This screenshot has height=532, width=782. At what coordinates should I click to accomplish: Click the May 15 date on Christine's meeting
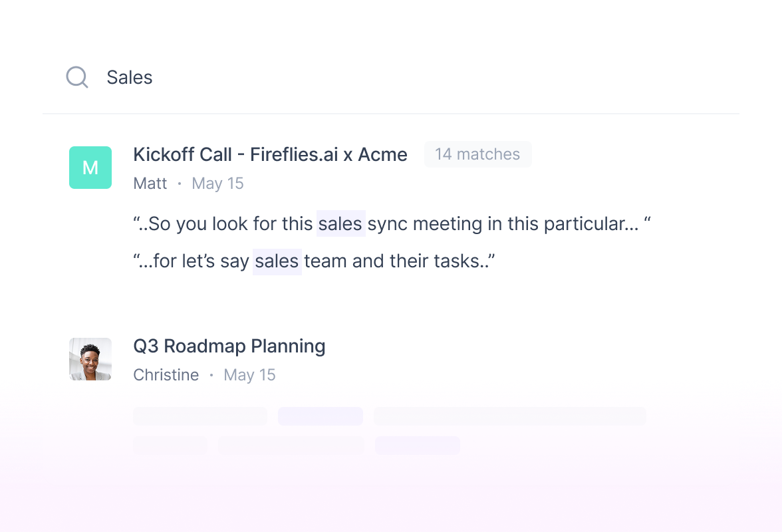tap(249, 374)
